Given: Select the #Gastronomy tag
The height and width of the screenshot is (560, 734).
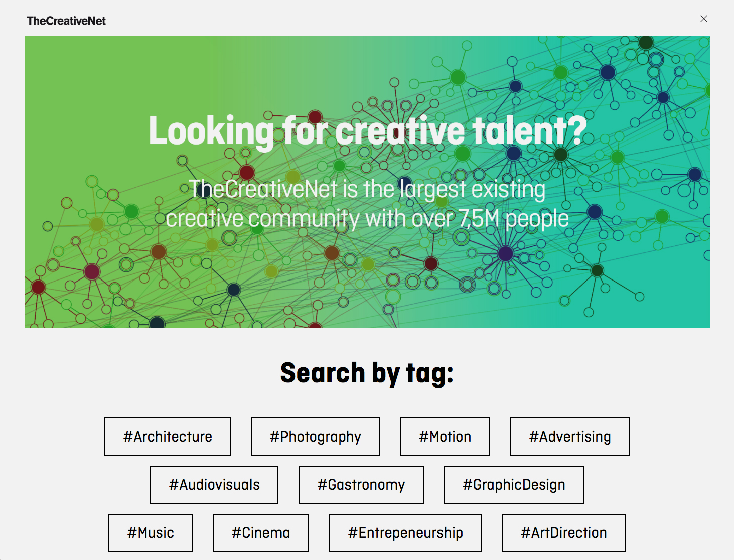Looking at the screenshot, I should pos(361,485).
